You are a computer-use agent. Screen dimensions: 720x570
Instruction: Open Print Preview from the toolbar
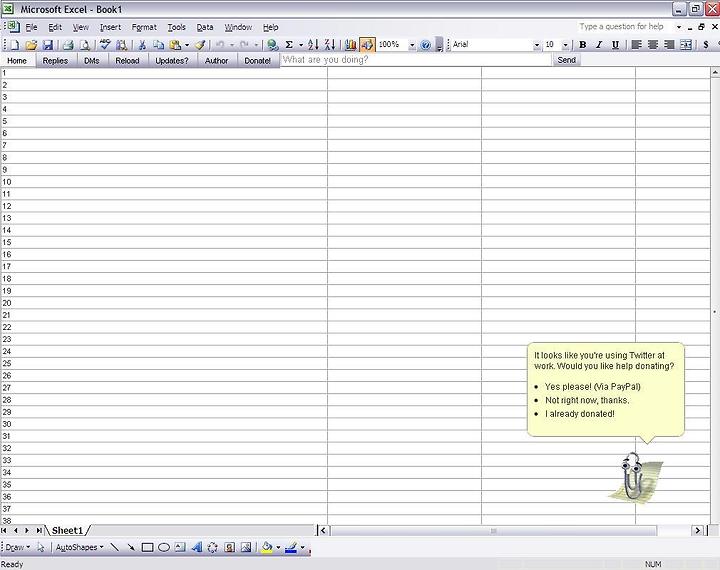(x=85, y=45)
